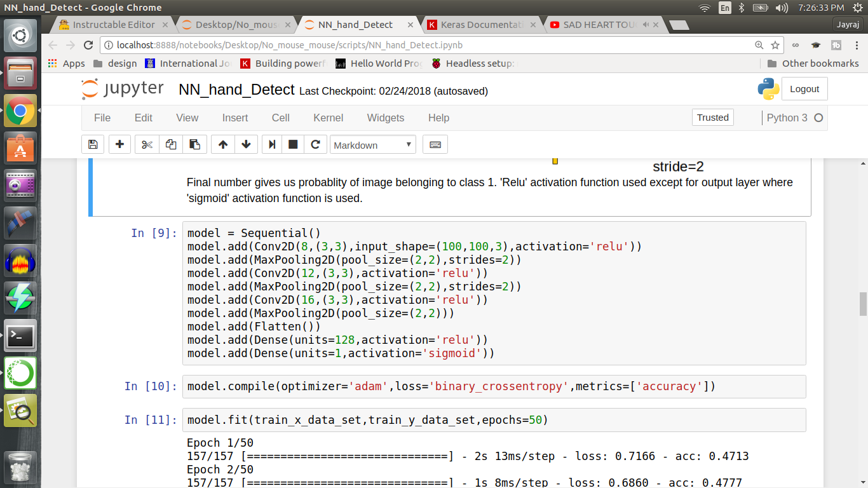Open the Trash in the dock
Image resolution: width=868 pixels, height=488 pixels.
20,468
